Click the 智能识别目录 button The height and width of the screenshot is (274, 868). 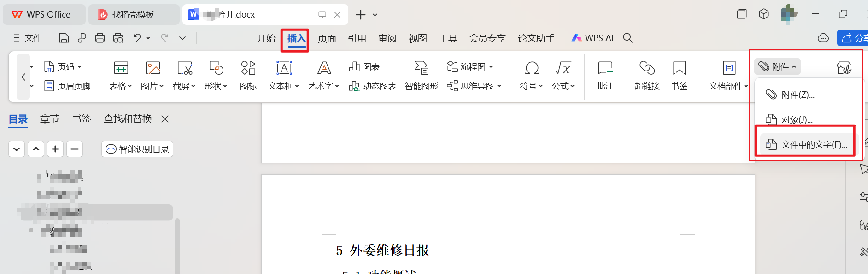tap(137, 149)
